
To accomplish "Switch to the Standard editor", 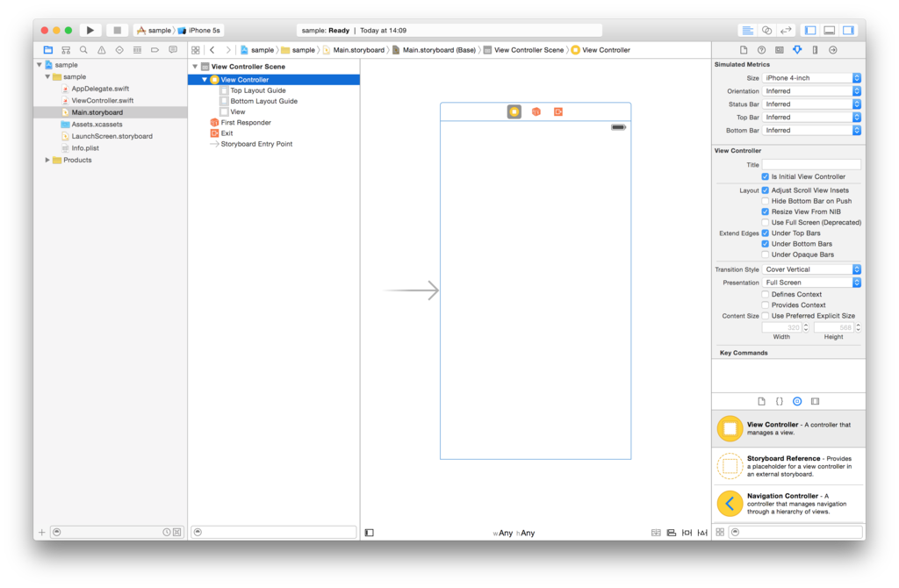I will [x=748, y=31].
